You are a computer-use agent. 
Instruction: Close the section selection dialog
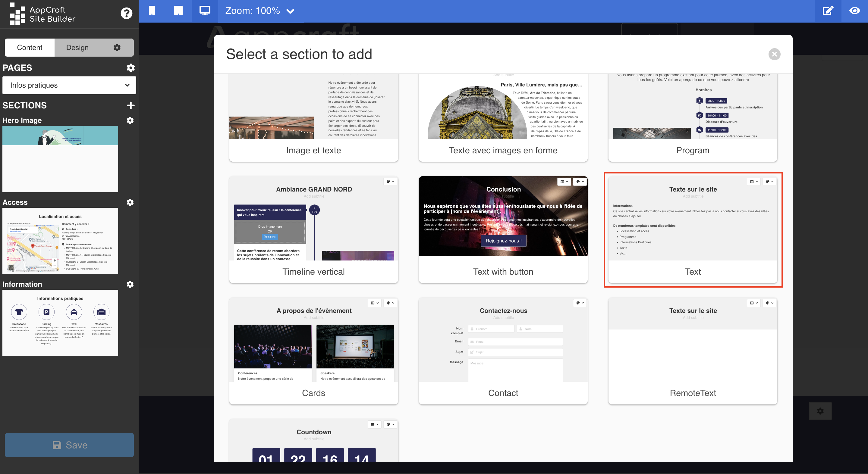(774, 54)
